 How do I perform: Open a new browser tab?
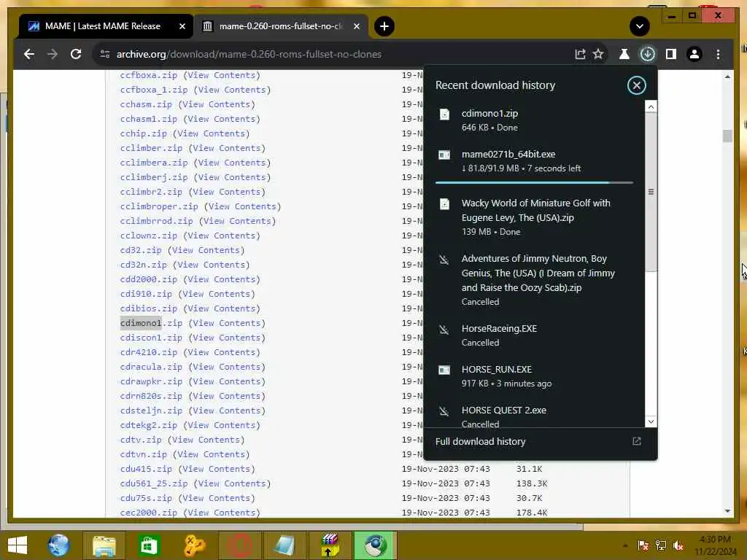[x=384, y=26]
